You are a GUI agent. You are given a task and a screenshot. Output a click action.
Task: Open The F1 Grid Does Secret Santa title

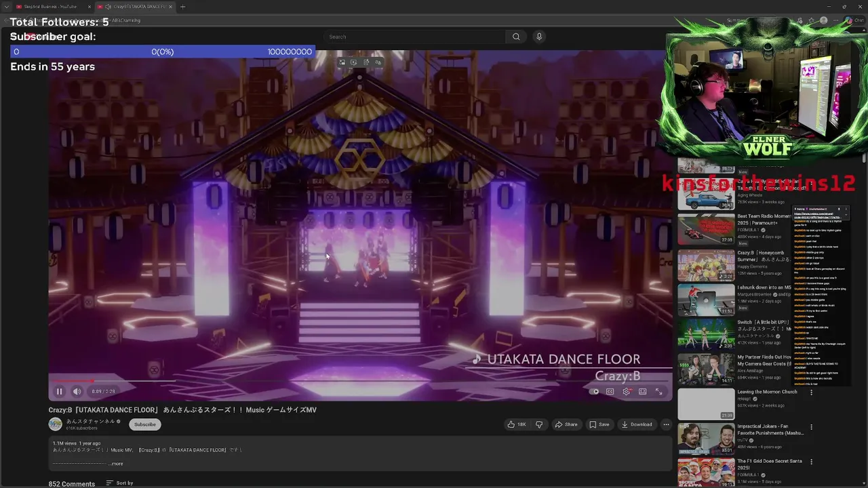(770, 464)
